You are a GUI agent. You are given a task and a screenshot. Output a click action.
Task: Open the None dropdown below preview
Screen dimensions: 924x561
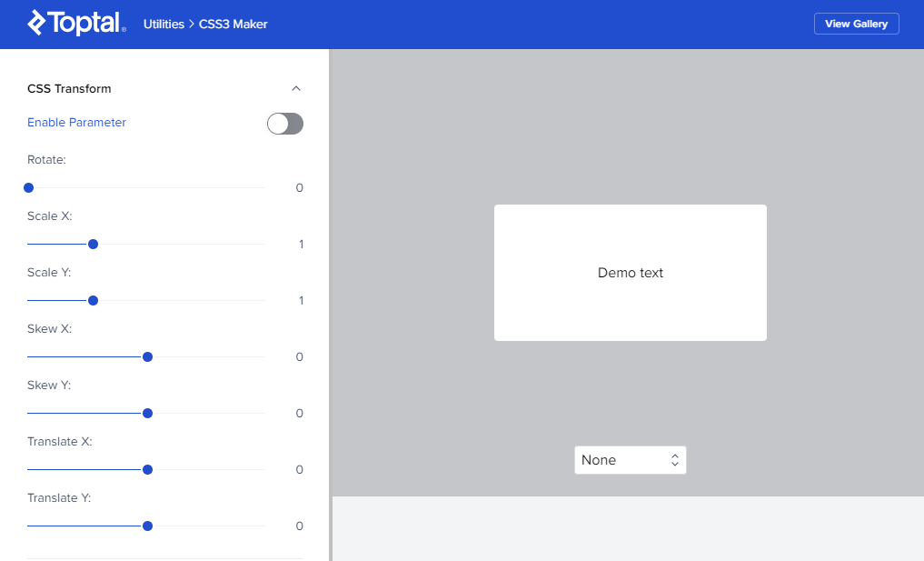[630, 460]
